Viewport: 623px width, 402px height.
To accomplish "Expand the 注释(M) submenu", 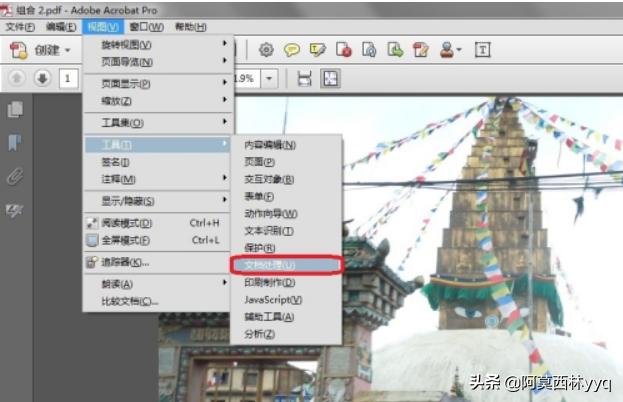I will 158,179.
